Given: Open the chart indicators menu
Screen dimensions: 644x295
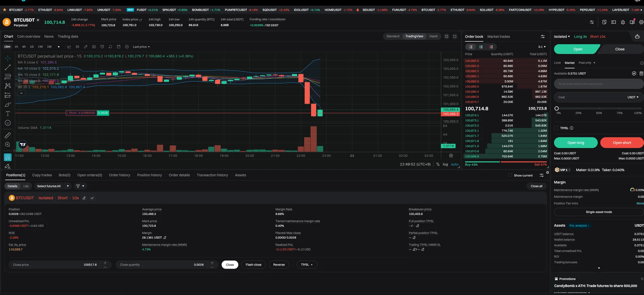Looking at the screenshot, I should pyautogui.click(x=69, y=47).
